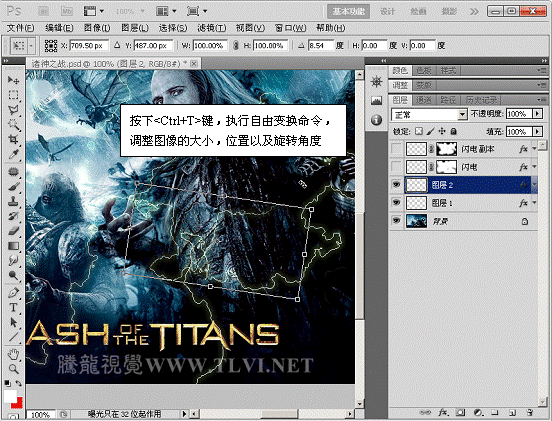552x421 pixels.
Task: Expand effects on 图层 1 layer
Action: tap(534, 203)
